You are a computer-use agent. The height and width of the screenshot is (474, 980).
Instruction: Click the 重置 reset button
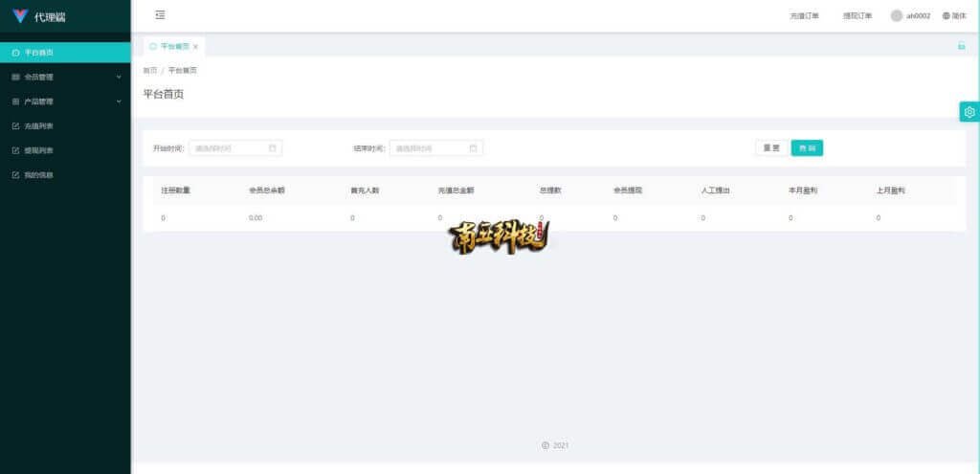pyautogui.click(x=770, y=148)
